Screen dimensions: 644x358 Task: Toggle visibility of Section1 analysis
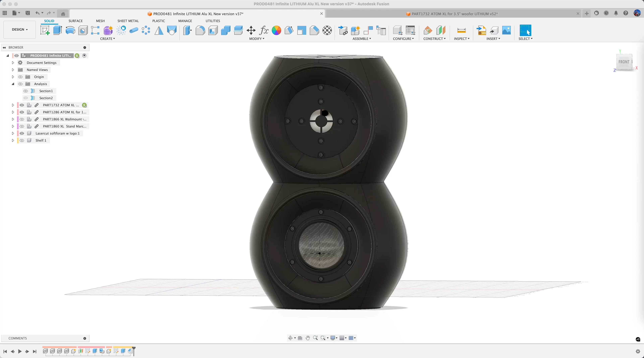(x=25, y=91)
